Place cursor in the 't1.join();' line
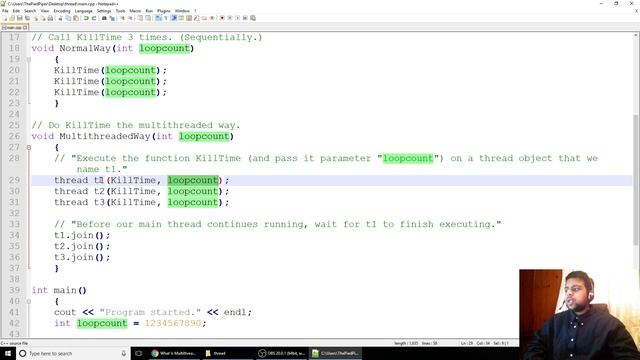 pos(82,235)
